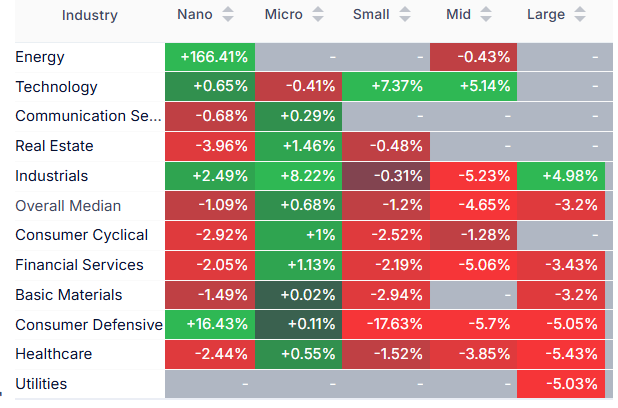This screenshot has width=618, height=408.
Task: Select Consumer Cyclical Micro +1% cell
Action: (298, 235)
